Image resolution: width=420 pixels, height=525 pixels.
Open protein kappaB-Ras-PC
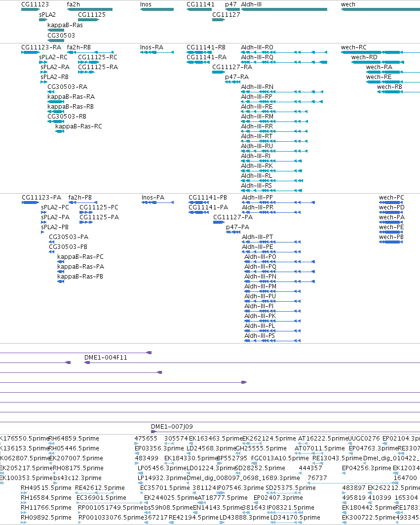(x=80, y=257)
